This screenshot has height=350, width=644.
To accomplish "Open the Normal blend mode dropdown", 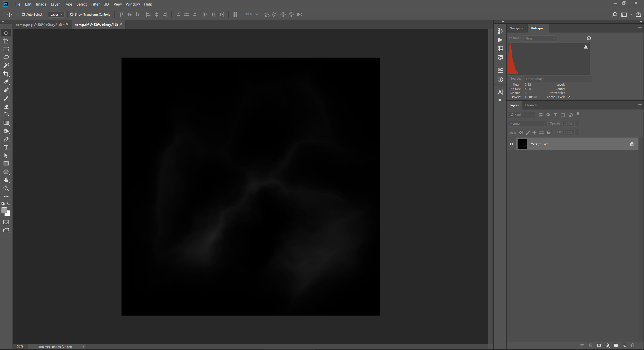I will [x=527, y=123].
